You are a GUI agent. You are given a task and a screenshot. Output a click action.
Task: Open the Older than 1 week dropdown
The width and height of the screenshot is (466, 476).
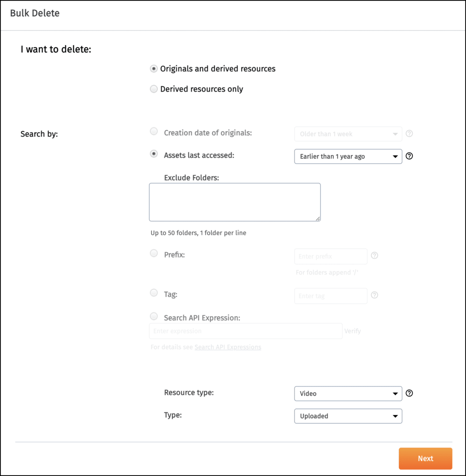point(348,134)
